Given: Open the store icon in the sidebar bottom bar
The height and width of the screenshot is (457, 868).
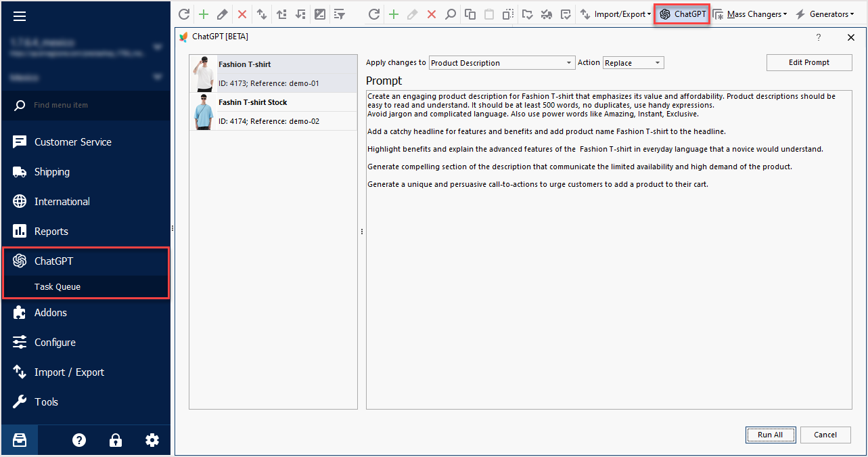Looking at the screenshot, I should pos(20,440).
